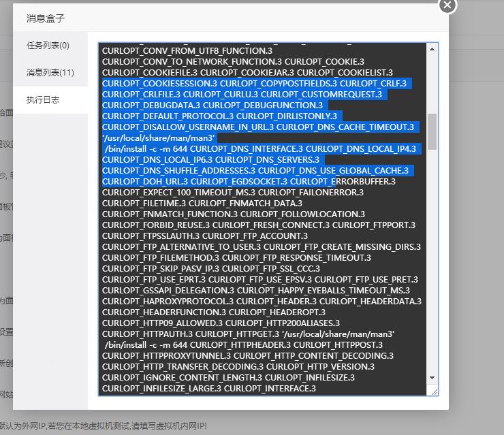Viewport: 504px width, 435px height.
Task: Click the log vertical scrollbar thumb
Action: pyautogui.click(x=432, y=131)
